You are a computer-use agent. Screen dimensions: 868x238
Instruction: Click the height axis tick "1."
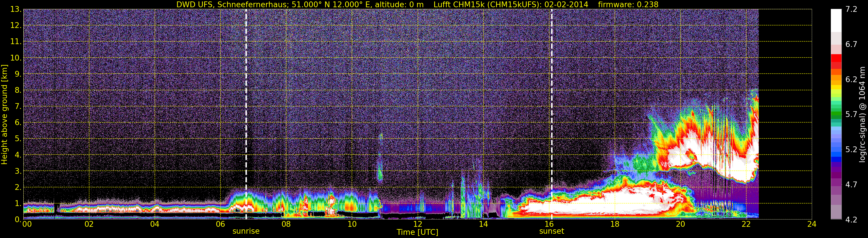point(18,203)
